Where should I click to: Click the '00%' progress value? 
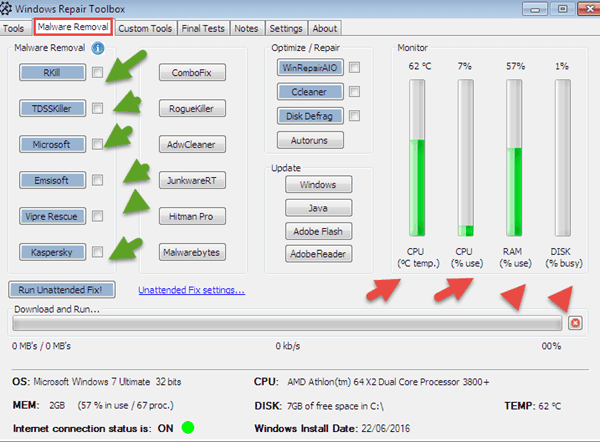[x=551, y=346]
